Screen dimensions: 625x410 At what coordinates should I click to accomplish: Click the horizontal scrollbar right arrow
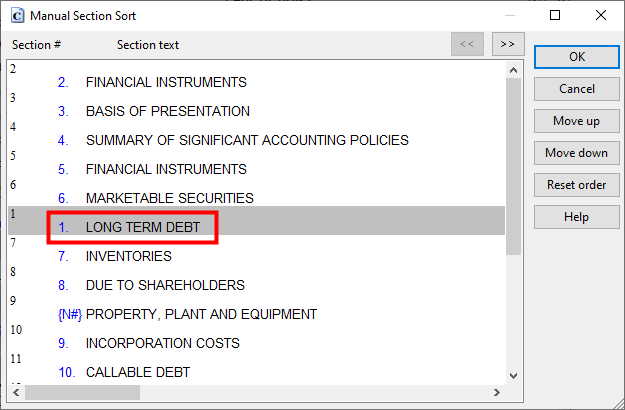click(497, 392)
